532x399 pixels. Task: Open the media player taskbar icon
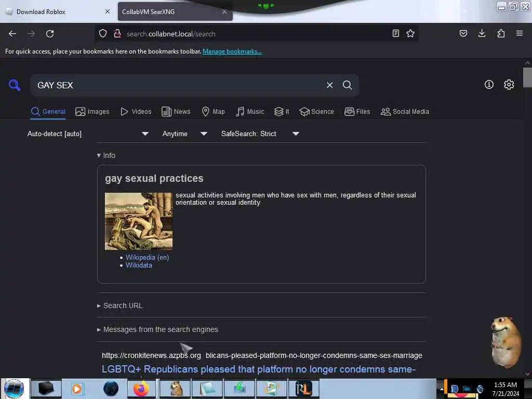(x=77, y=389)
